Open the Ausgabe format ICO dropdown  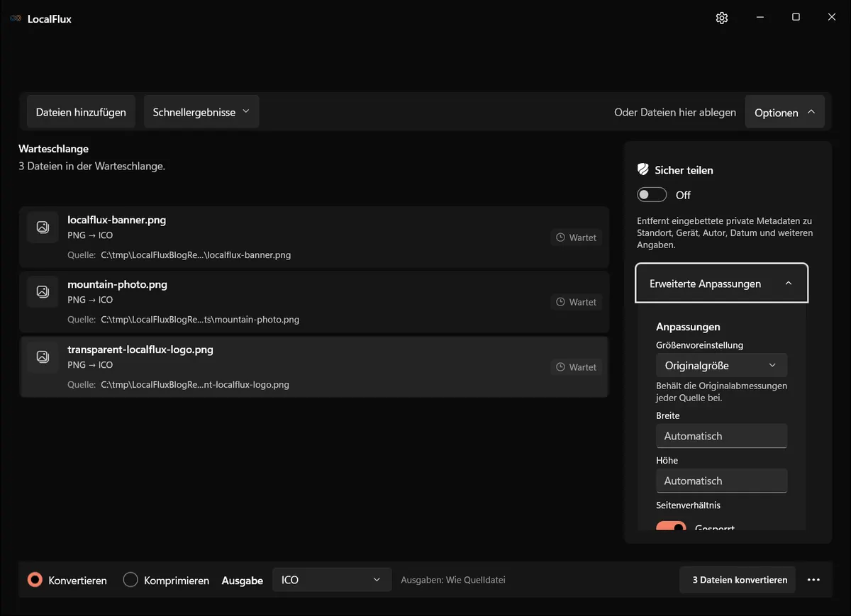[x=332, y=580]
